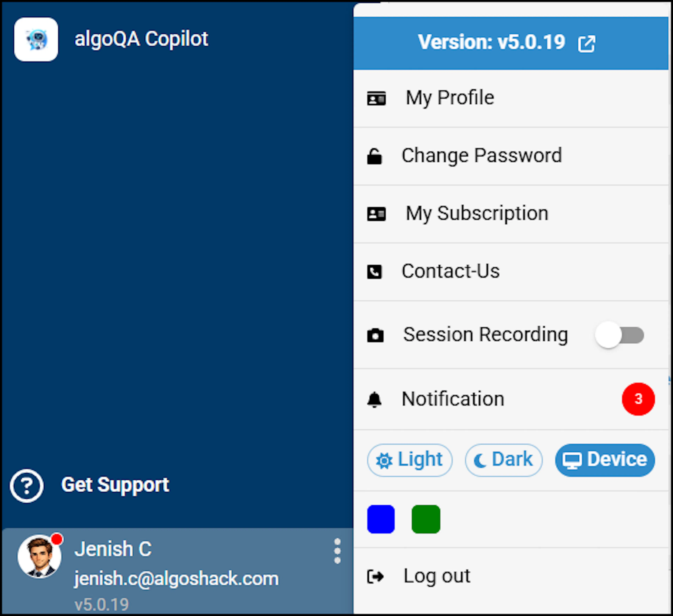Click the Session Recording camera icon
The image size is (673, 616).
pyautogui.click(x=375, y=335)
